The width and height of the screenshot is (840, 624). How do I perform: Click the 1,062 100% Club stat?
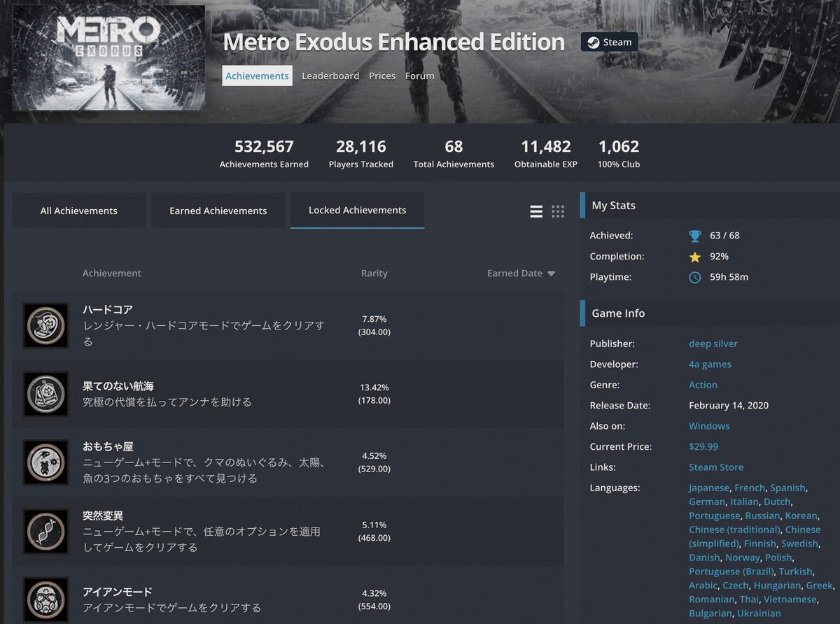point(619,154)
